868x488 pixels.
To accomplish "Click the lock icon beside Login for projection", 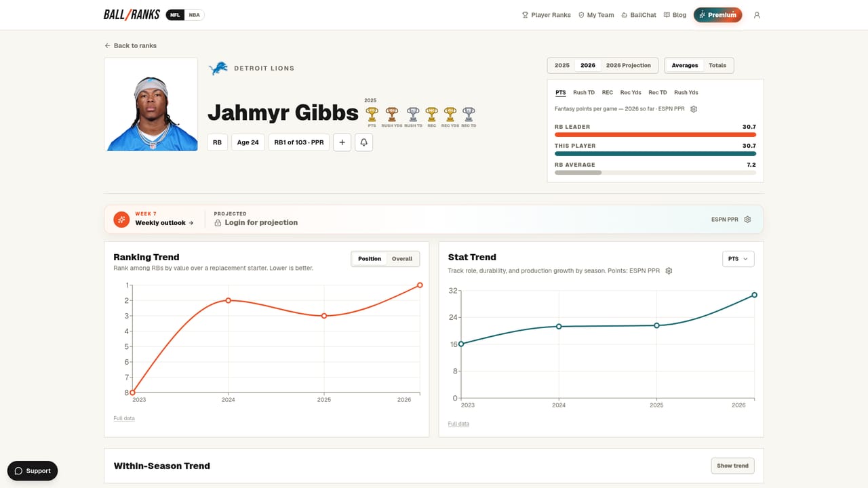I will click(x=218, y=222).
